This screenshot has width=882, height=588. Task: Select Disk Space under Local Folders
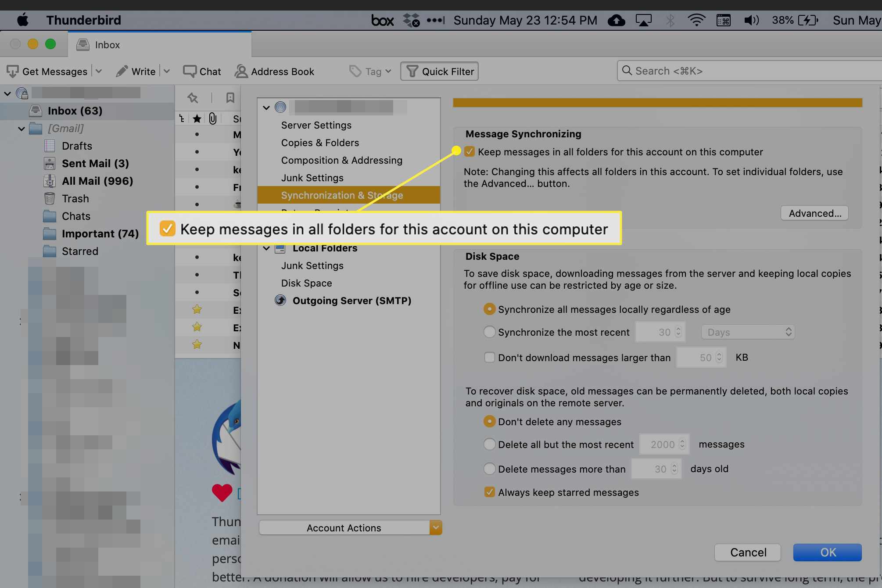(x=306, y=283)
